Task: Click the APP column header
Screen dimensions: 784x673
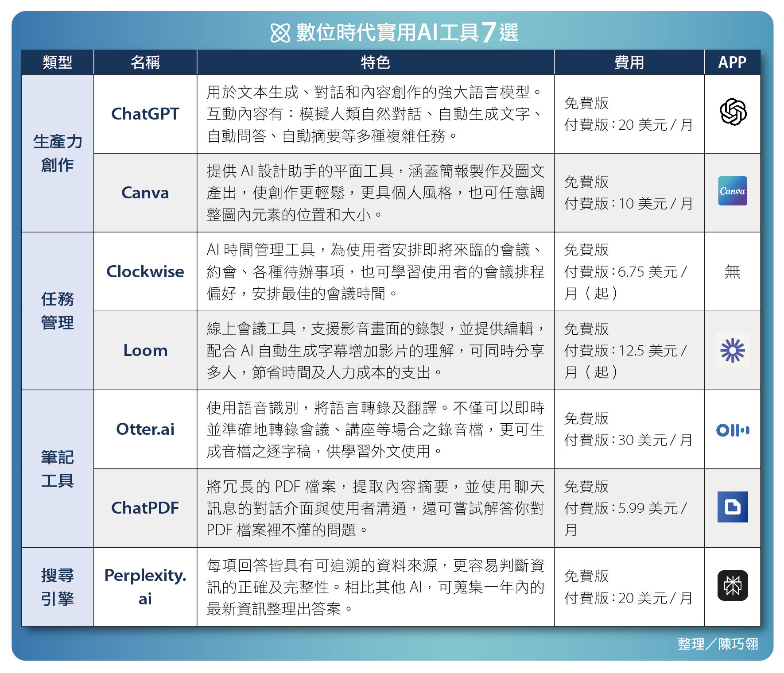Action: [x=733, y=62]
